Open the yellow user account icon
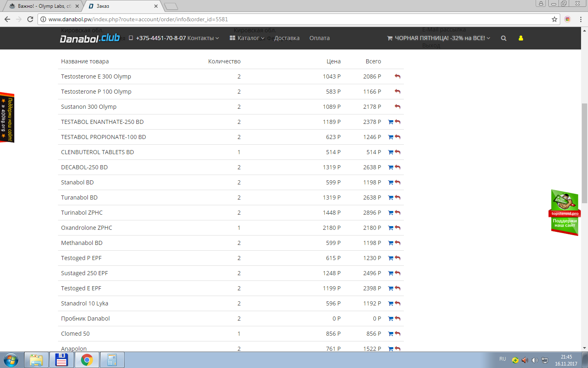588x368 pixels. [521, 38]
